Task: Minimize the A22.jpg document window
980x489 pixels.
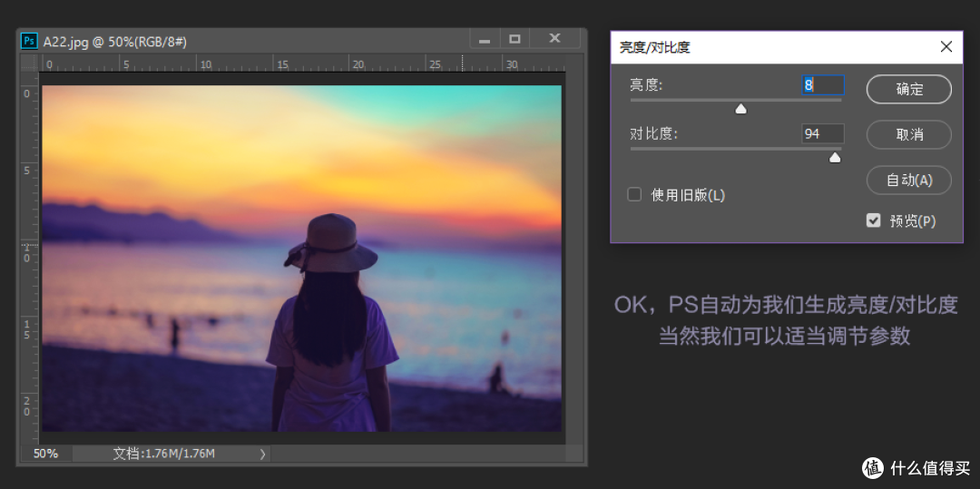Action: (485, 40)
